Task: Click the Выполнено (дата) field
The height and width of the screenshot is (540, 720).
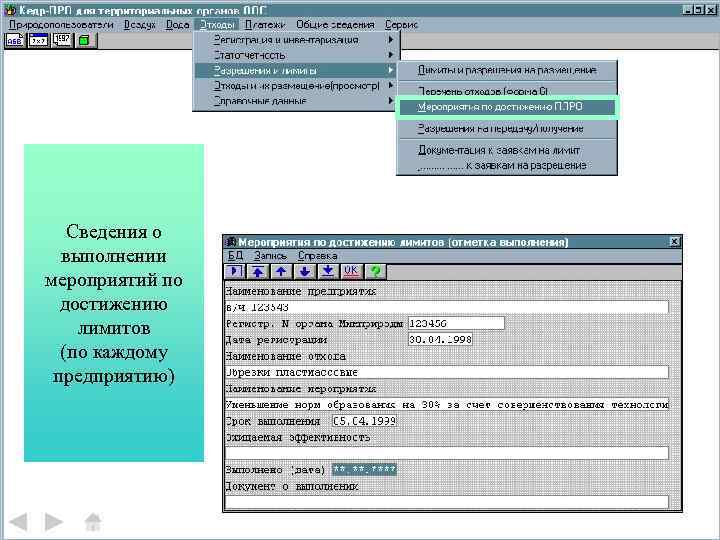Action: pyautogui.click(x=364, y=470)
